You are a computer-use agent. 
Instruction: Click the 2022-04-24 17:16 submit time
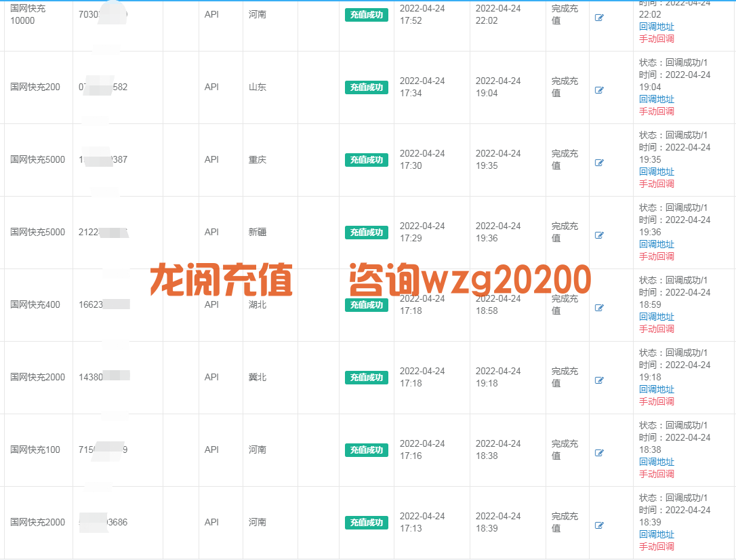[422, 449]
